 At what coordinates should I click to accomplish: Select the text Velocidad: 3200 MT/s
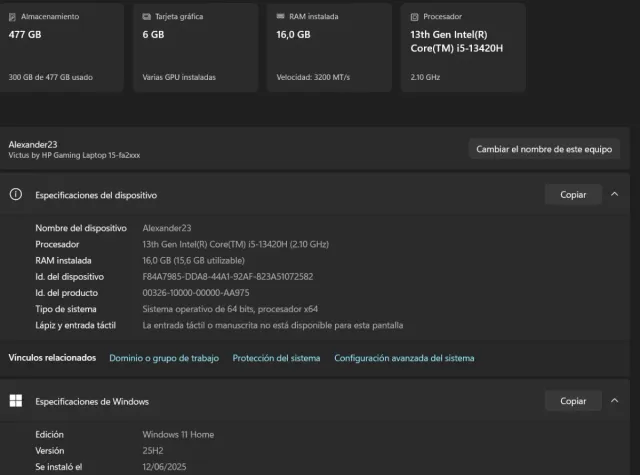point(313,77)
